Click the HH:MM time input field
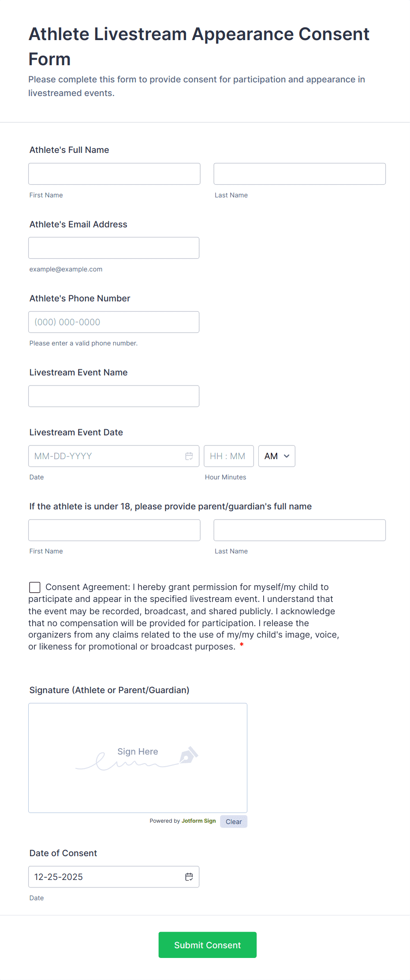Viewport: 410px width, 980px height. (x=229, y=456)
